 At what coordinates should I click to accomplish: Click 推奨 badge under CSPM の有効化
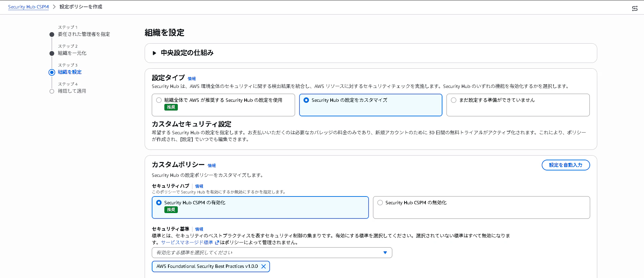[171, 210]
